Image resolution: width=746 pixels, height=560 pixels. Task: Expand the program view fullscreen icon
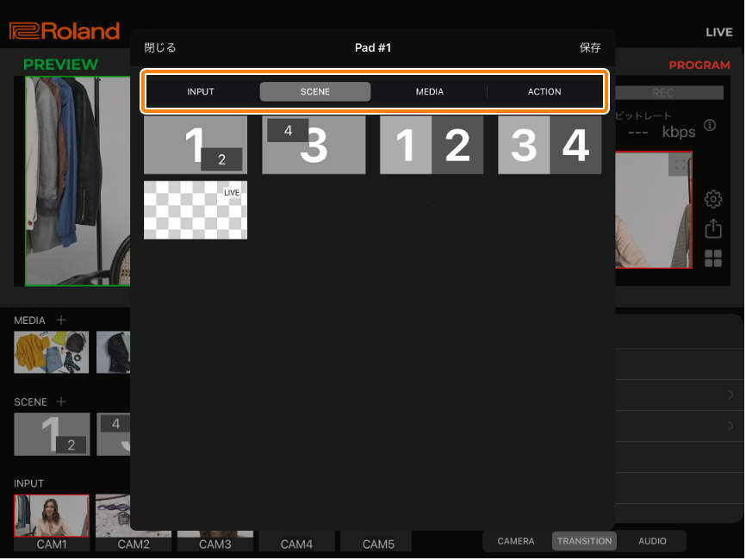(x=680, y=165)
